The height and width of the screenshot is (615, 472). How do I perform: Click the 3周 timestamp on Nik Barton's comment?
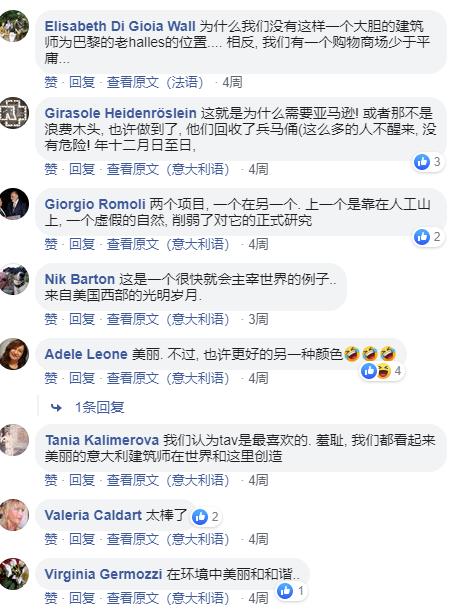pyautogui.click(x=258, y=319)
